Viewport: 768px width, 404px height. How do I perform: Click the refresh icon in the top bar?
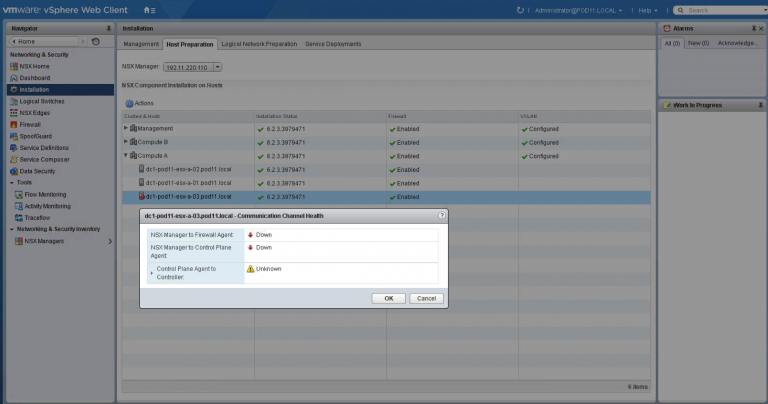click(x=520, y=9)
